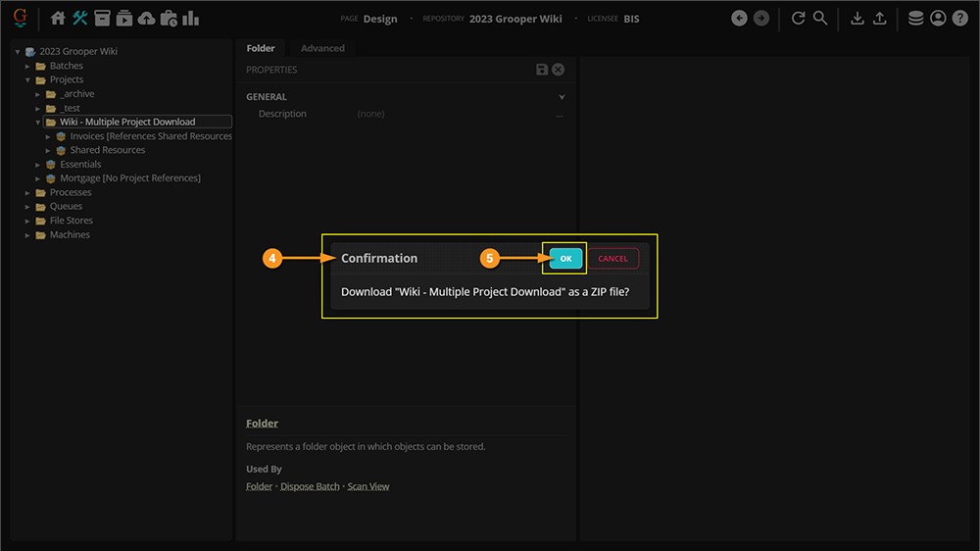Expand the _archive folder arrow
Screen dimensions: 980x551
[38, 94]
